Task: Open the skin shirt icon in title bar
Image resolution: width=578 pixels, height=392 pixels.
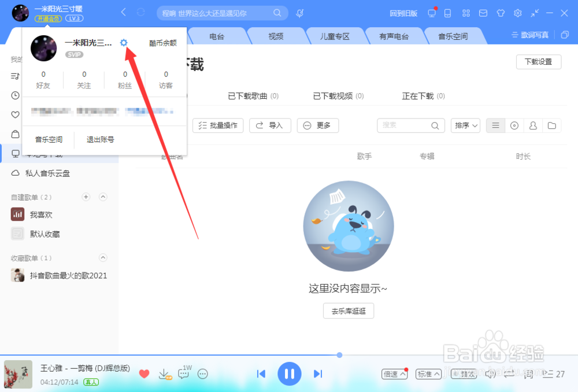Action: pyautogui.click(x=501, y=13)
